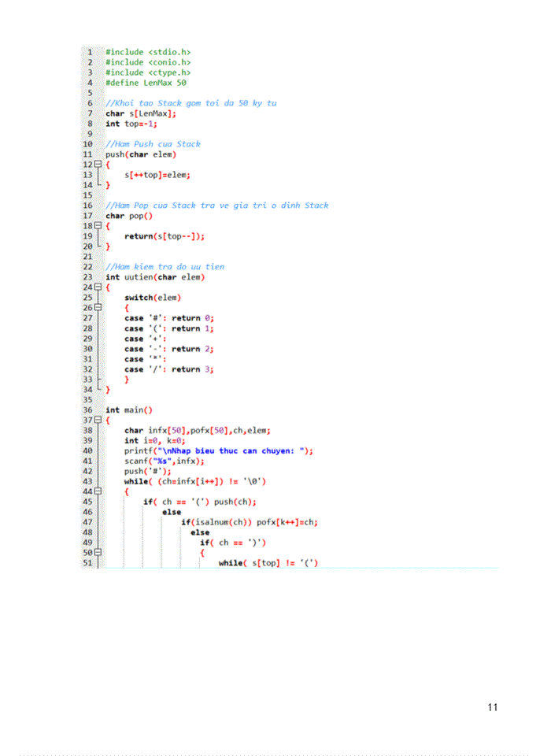Collapse the main function fold at line 37
The height and width of the screenshot is (756, 551).
[x=98, y=421]
